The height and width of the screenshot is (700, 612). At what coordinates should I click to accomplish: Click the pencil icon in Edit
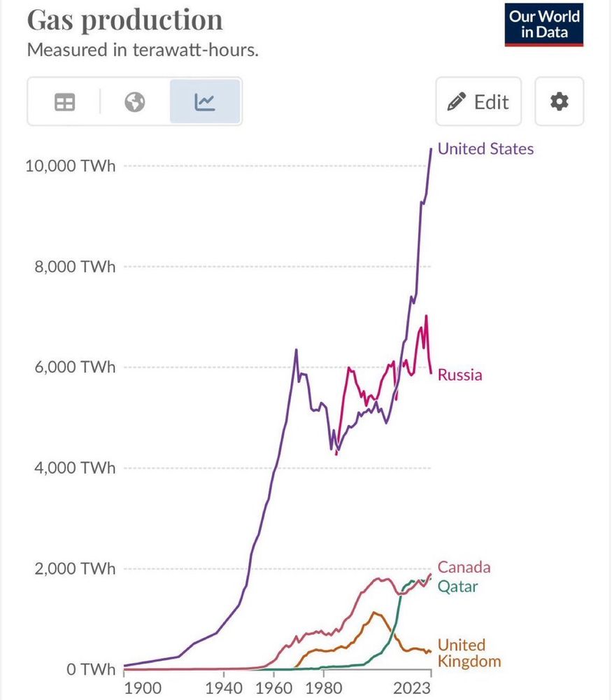point(457,102)
